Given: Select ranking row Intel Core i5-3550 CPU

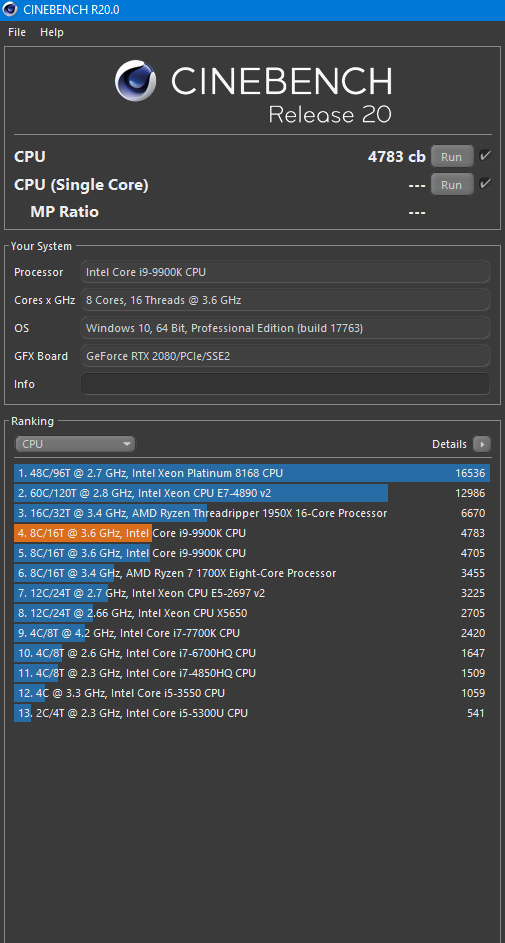Looking at the screenshot, I should (x=252, y=693).
